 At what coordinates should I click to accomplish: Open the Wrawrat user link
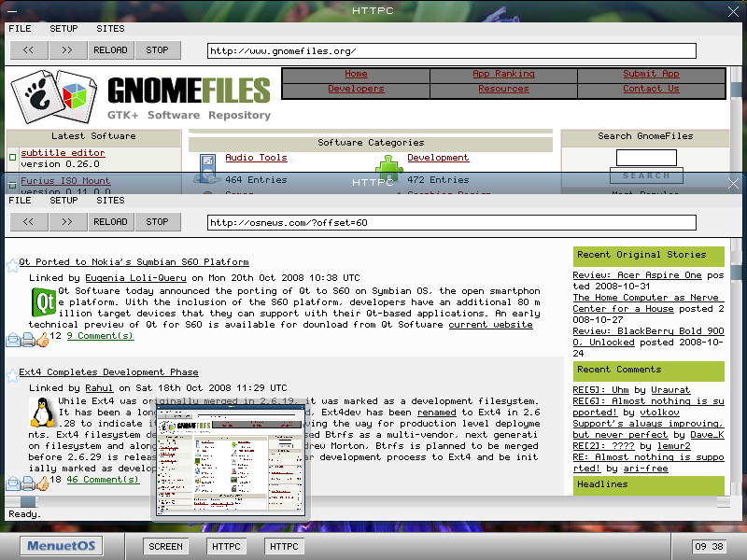pyautogui.click(x=670, y=390)
